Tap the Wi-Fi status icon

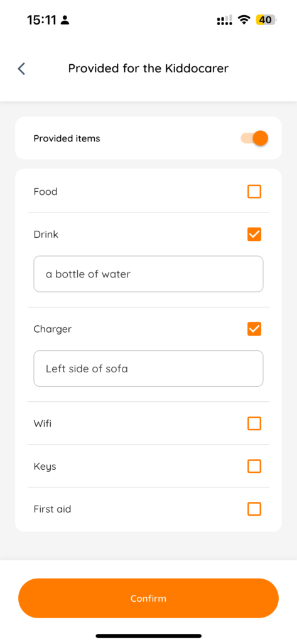pos(245,19)
